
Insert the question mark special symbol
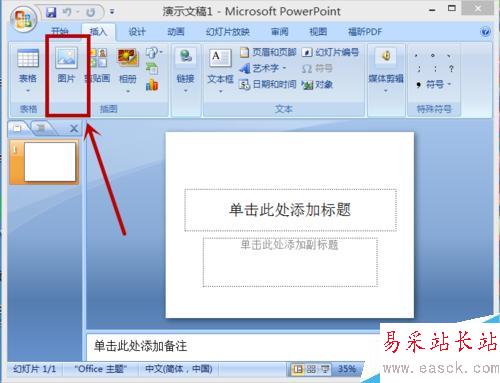(x=451, y=69)
